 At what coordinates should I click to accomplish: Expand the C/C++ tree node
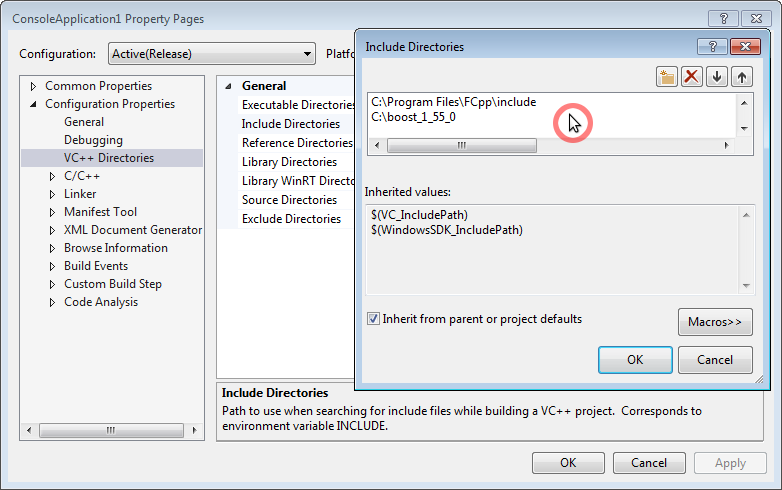[53, 176]
